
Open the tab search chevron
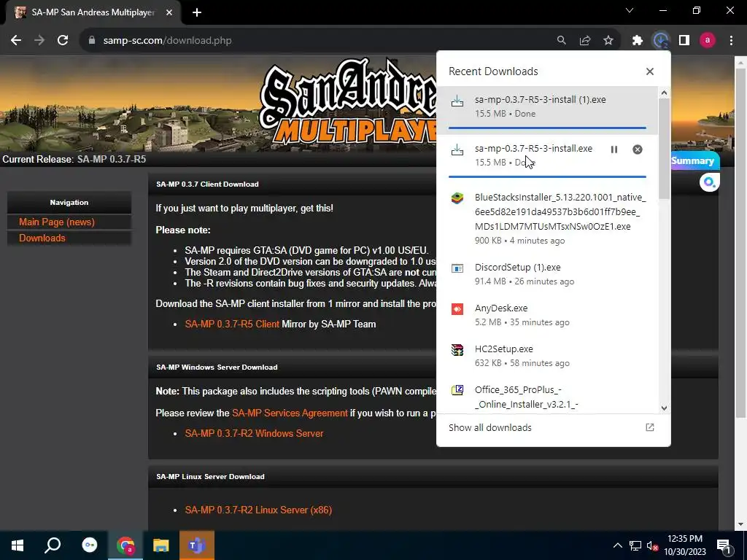tap(630, 10)
